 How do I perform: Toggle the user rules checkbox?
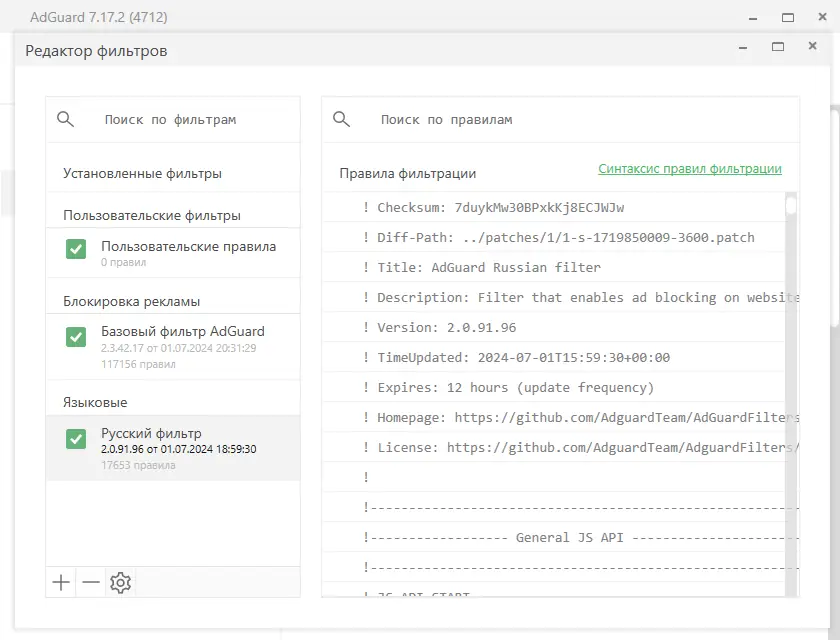[76, 250]
